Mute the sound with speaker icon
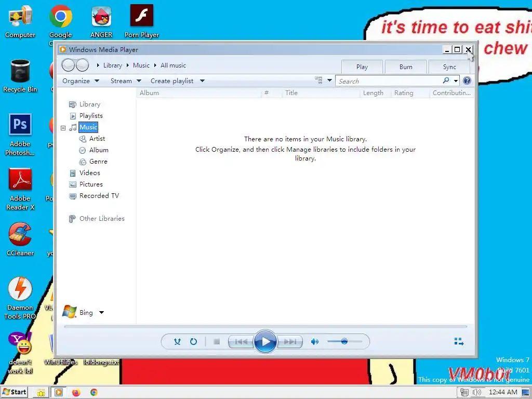The image size is (532, 399). pyautogui.click(x=314, y=342)
